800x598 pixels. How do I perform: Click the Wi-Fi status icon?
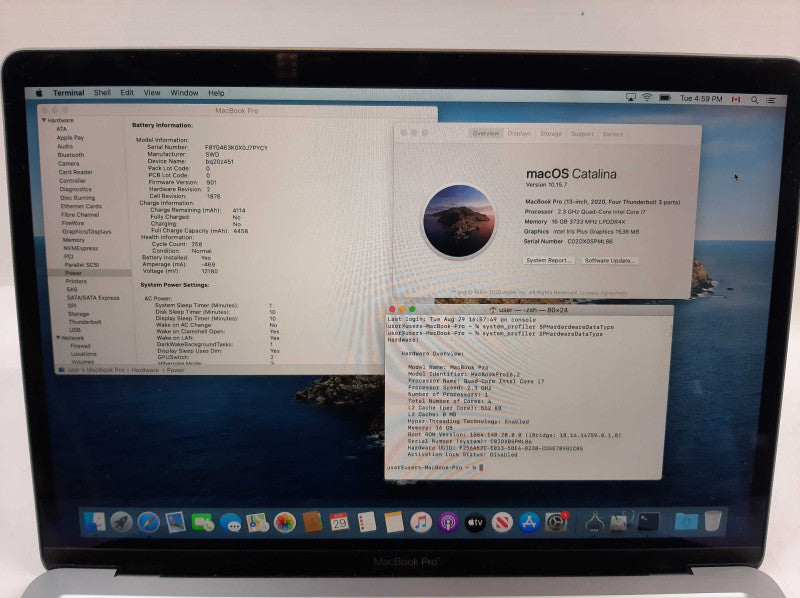647,97
